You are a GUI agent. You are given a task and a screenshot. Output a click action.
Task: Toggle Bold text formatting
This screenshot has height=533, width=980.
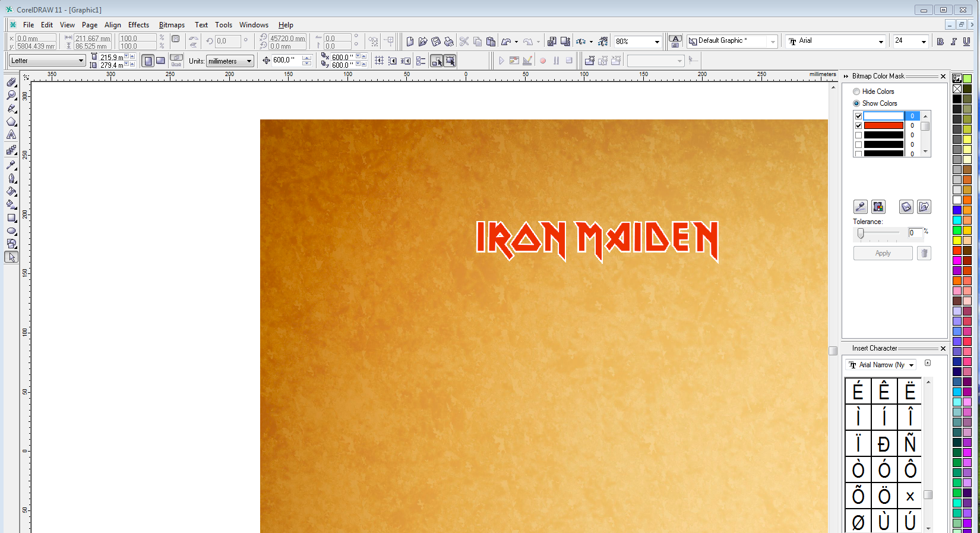[x=940, y=42]
